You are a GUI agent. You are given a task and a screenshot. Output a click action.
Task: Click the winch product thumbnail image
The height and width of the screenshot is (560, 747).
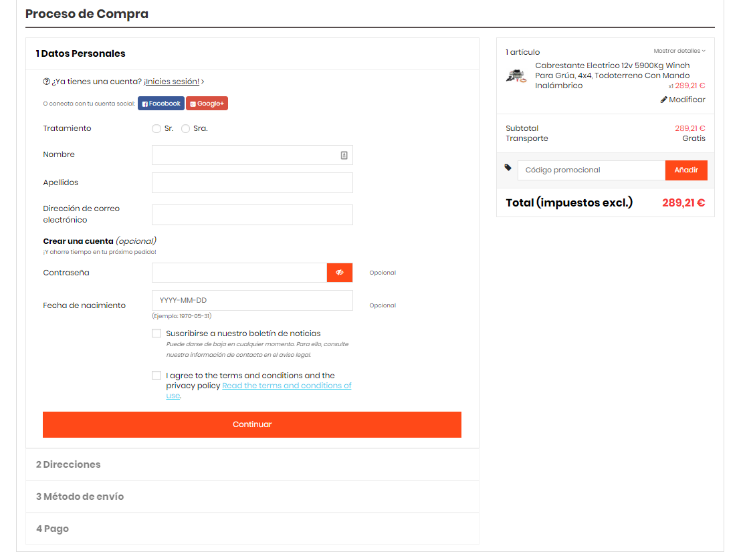pos(516,76)
